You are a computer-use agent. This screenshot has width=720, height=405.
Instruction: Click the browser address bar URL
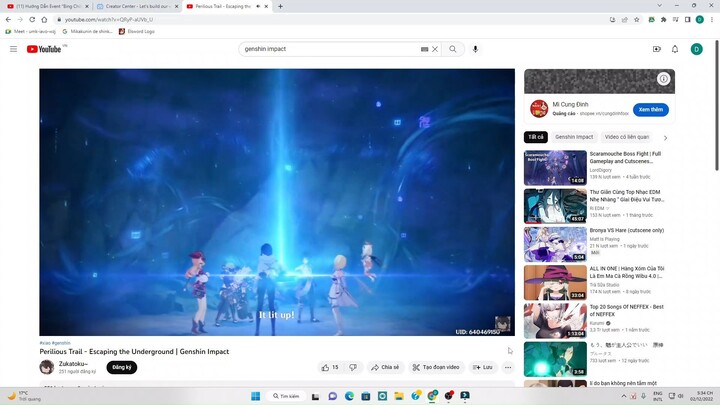109,20
